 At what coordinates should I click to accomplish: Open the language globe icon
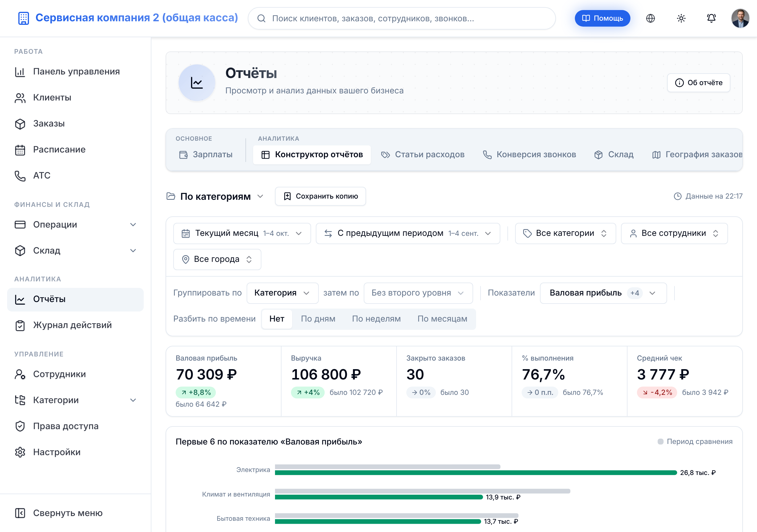[650, 18]
